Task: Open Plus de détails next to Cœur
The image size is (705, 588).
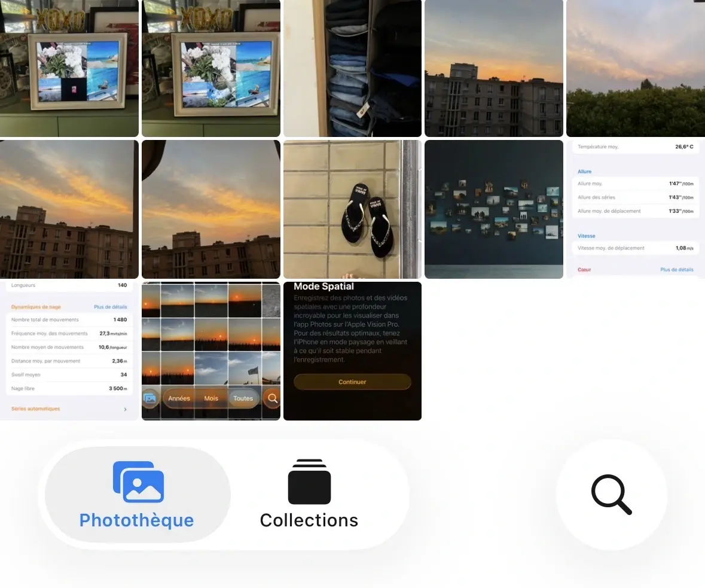Action: pos(676,269)
